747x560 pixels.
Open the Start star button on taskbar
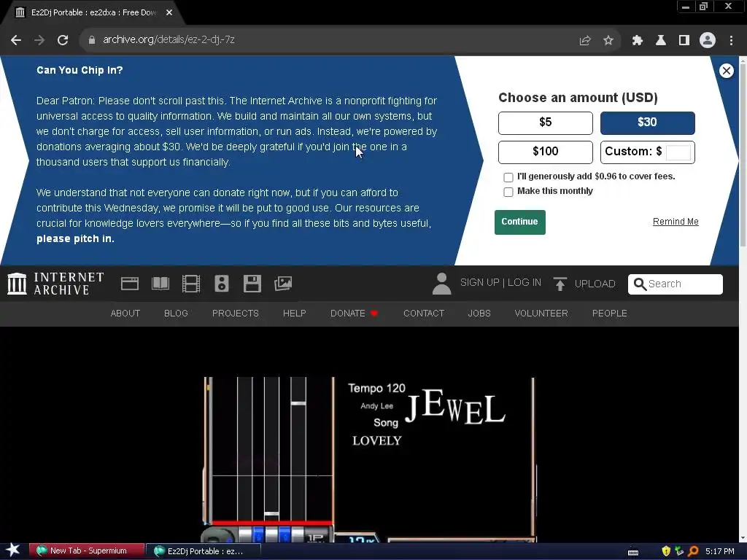[13, 551]
